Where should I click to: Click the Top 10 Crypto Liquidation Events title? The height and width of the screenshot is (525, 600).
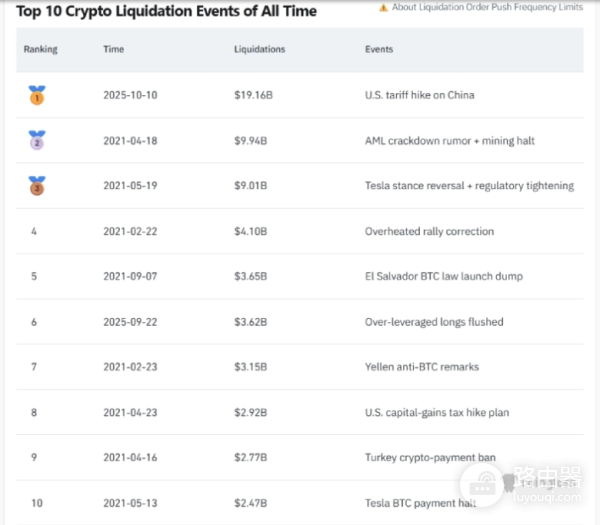click(x=167, y=12)
